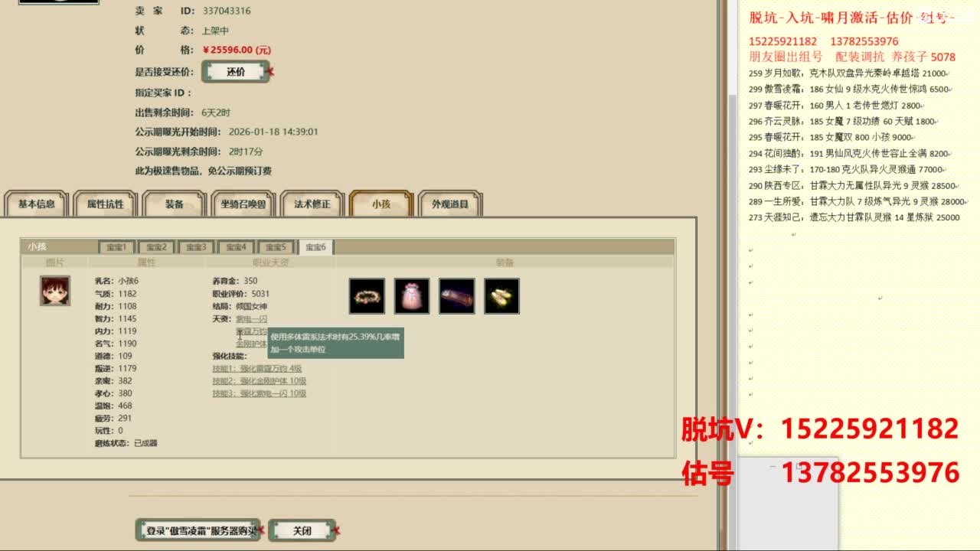Click the 紫电一闪 talent link
980x551 pixels.
(x=251, y=319)
